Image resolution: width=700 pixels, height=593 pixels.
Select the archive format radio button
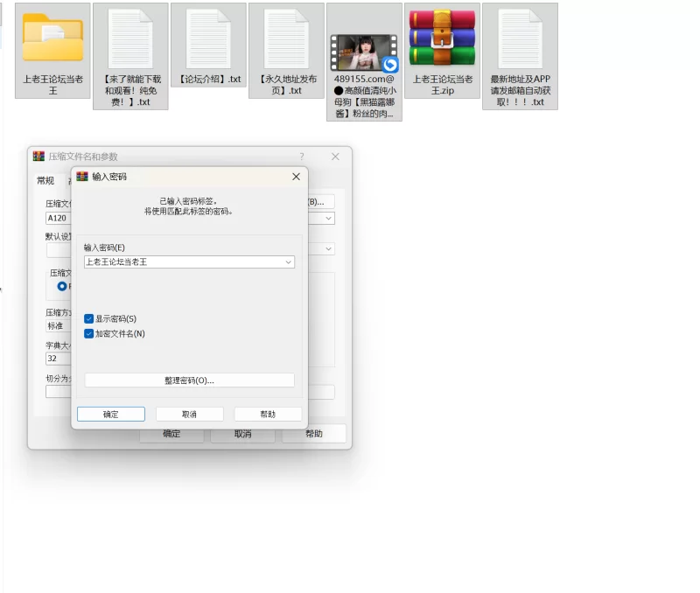coord(62,286)
